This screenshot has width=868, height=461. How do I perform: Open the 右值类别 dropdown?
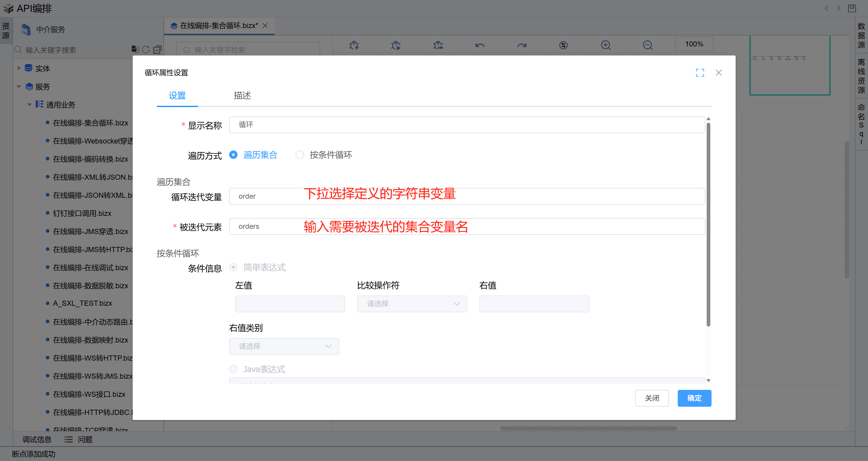pyautogui.click(x=284, y=346)
